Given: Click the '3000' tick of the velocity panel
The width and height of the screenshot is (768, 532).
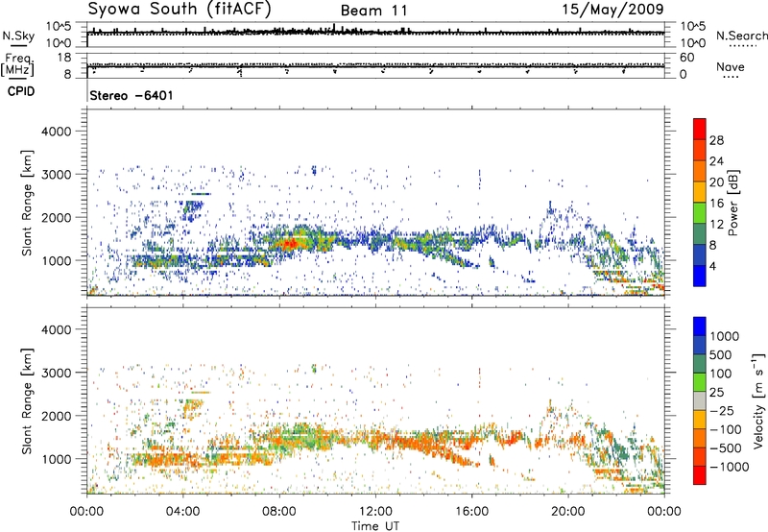Looking at the screenshot, I should tap(56, 373).
